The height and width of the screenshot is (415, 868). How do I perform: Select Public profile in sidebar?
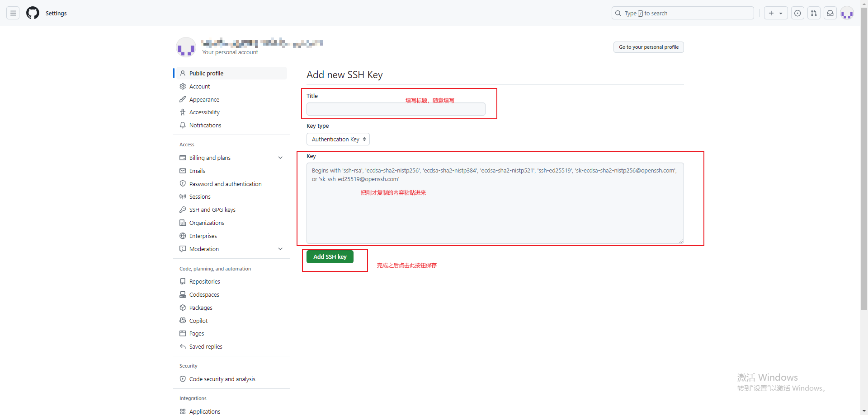click(x=206, y=73)
